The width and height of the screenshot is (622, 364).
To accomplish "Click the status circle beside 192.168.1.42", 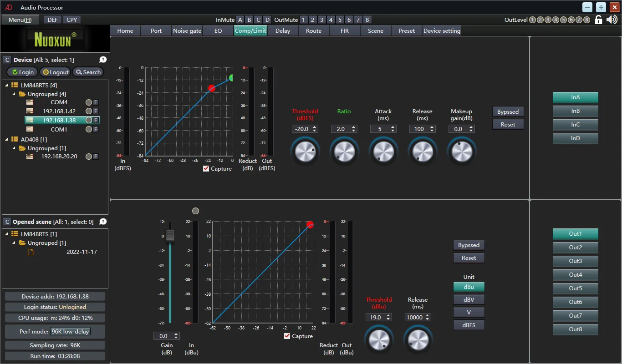I will tap(89, 111).
